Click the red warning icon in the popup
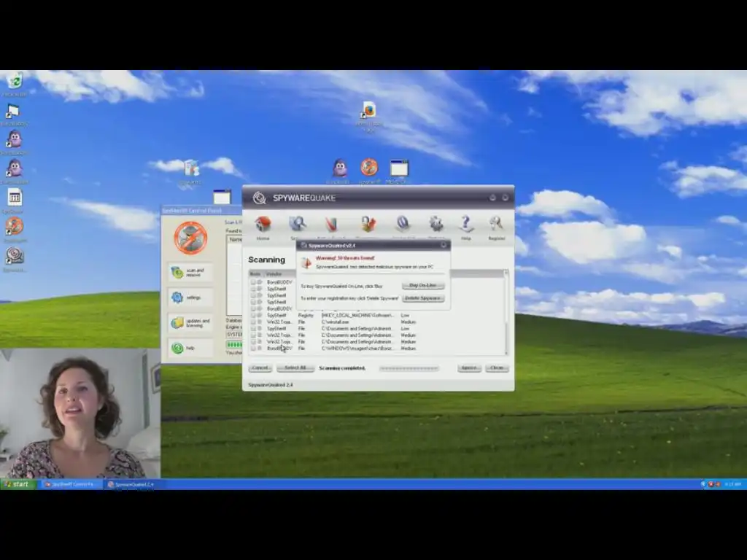 point(307,262)
